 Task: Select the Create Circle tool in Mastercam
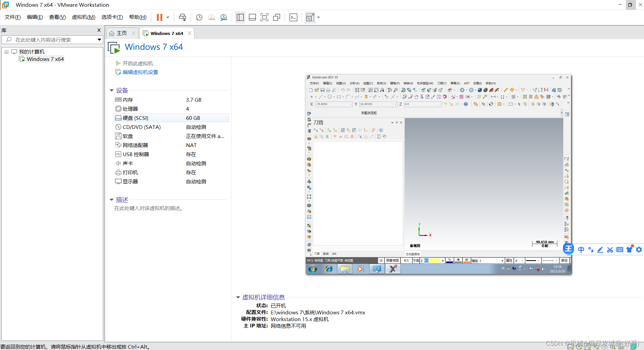click(330, 97)
